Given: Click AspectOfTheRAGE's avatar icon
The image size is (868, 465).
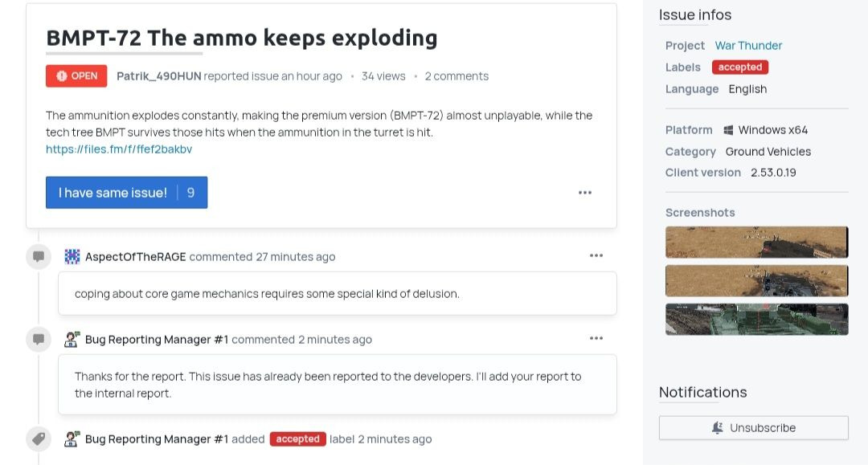Looking at the screenshot, I should 72,257.
